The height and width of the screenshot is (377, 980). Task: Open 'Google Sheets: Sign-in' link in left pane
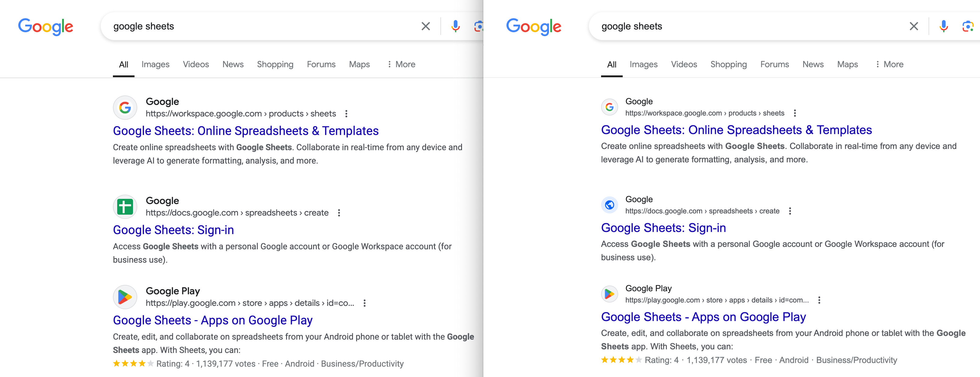(173, 230)
